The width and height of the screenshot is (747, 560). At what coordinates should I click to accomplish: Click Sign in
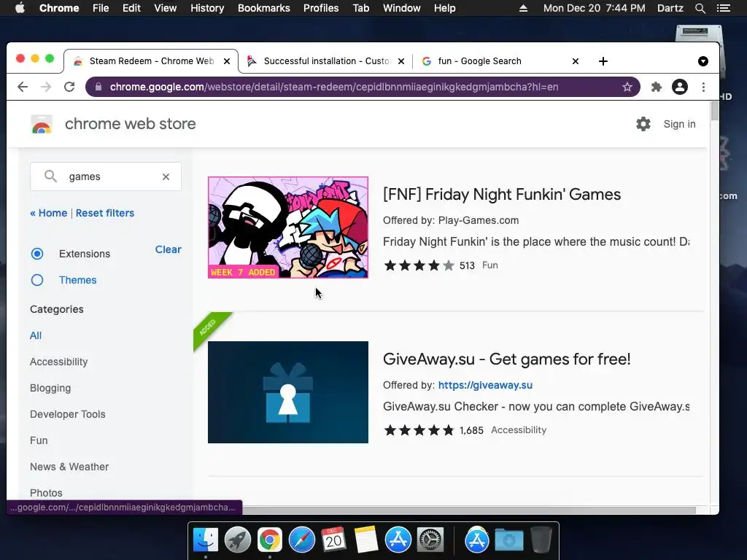click(x=679, y=124)
